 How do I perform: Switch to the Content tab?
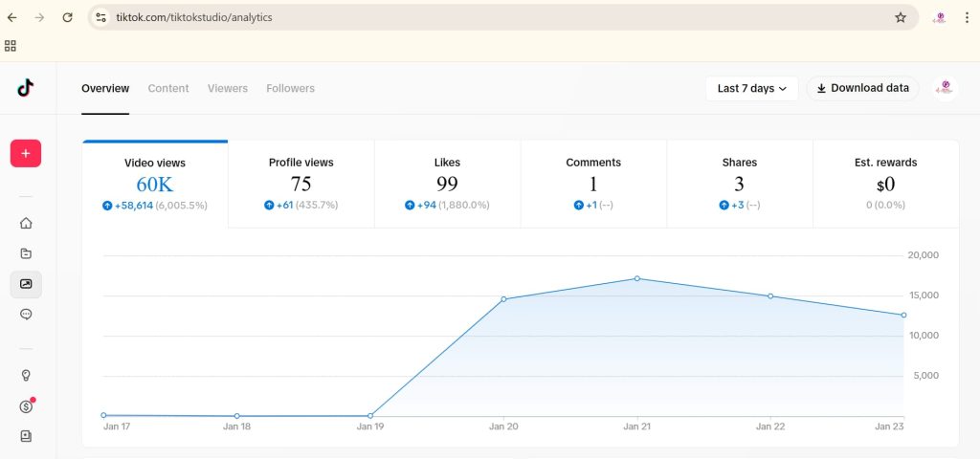pos(168,88)
